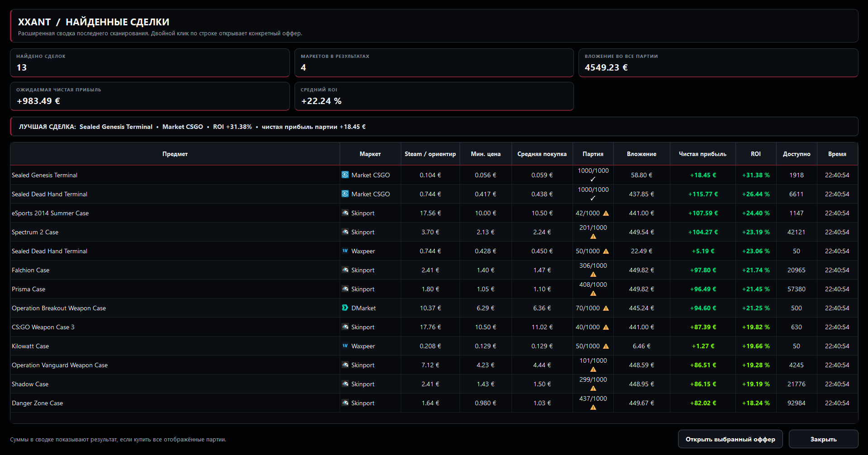Viewport: 868px width, 455px height.
Task: Click the Skinport icon in the Danger Zone Case row
Action: (345, 403)
